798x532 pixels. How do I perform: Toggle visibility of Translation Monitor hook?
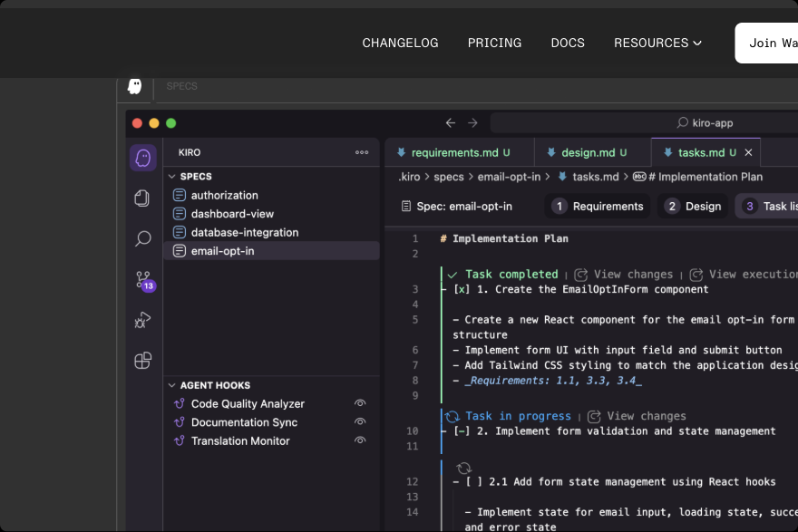click(360, 440)
